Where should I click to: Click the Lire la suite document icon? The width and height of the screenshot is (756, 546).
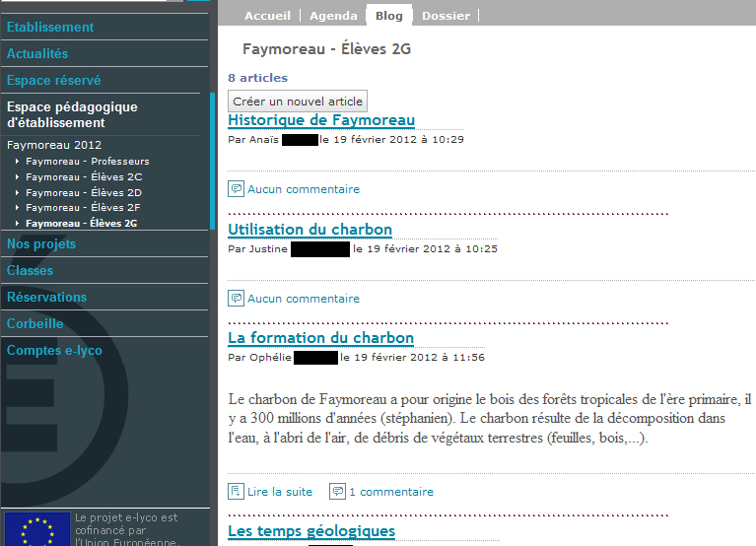pos(236,491)
